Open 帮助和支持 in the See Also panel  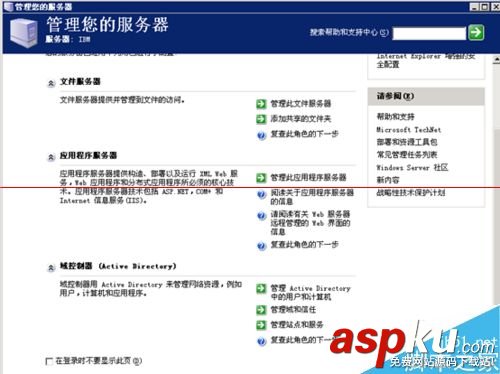coord(395,117)
